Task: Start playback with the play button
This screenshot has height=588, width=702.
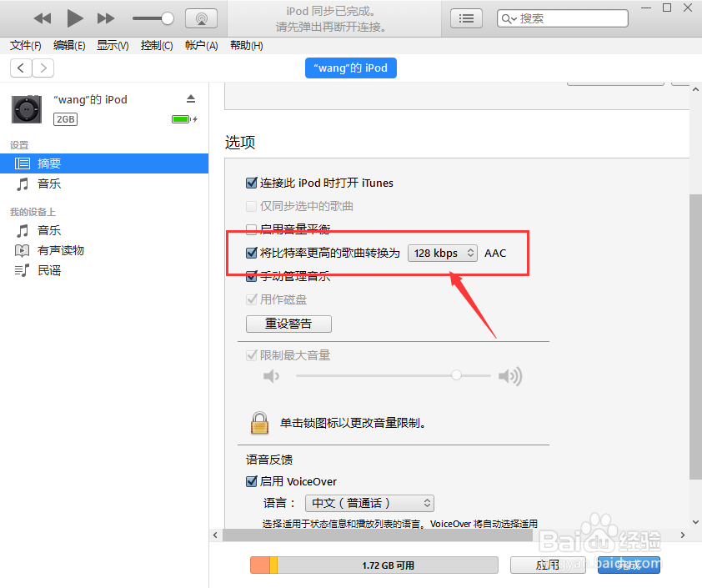Action: [75, 18]
